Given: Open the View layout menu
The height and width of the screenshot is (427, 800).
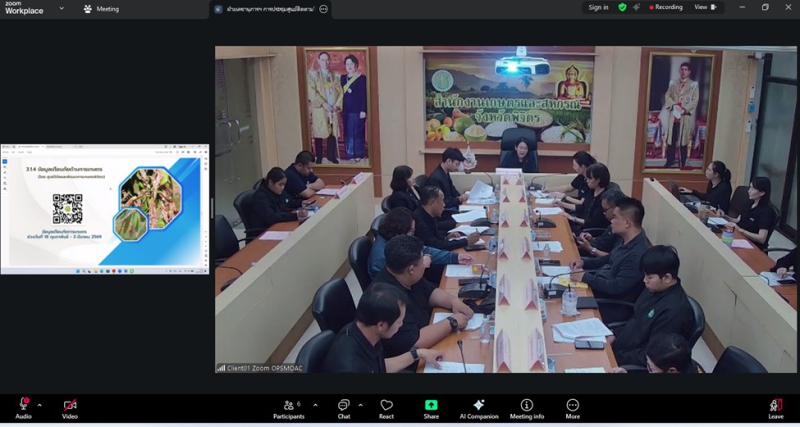Looking at the screenshot, I should point(704,7).
